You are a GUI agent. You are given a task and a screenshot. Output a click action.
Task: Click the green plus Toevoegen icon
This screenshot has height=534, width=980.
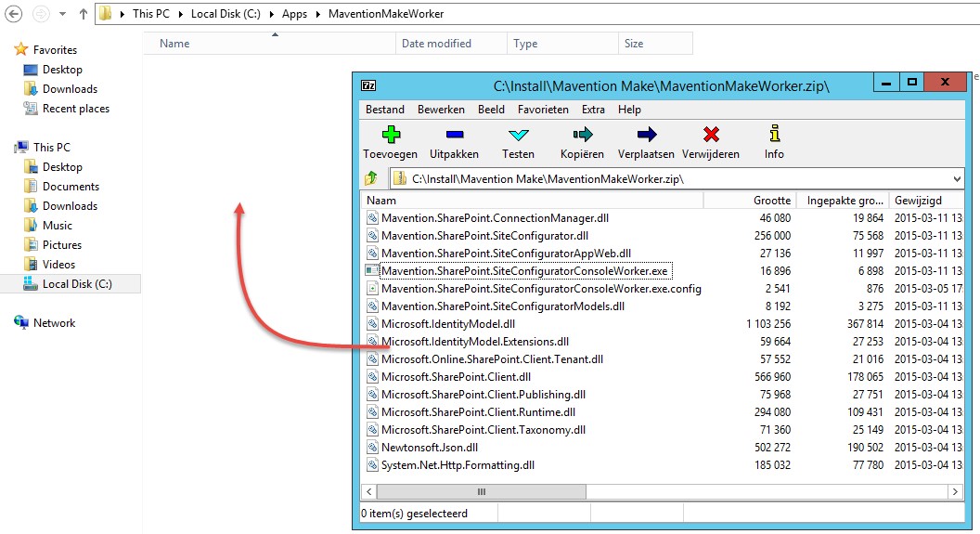click(x=391, y=136)
